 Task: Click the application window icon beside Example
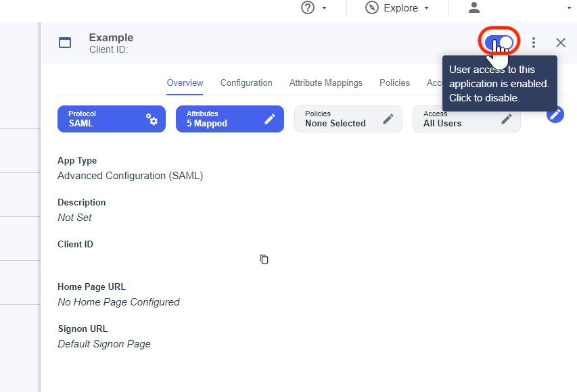point(65,43)
